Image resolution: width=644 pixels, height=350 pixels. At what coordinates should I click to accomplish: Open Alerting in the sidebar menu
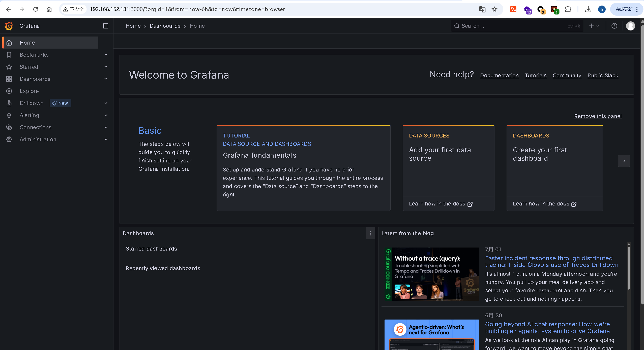(x=30, y=115)
